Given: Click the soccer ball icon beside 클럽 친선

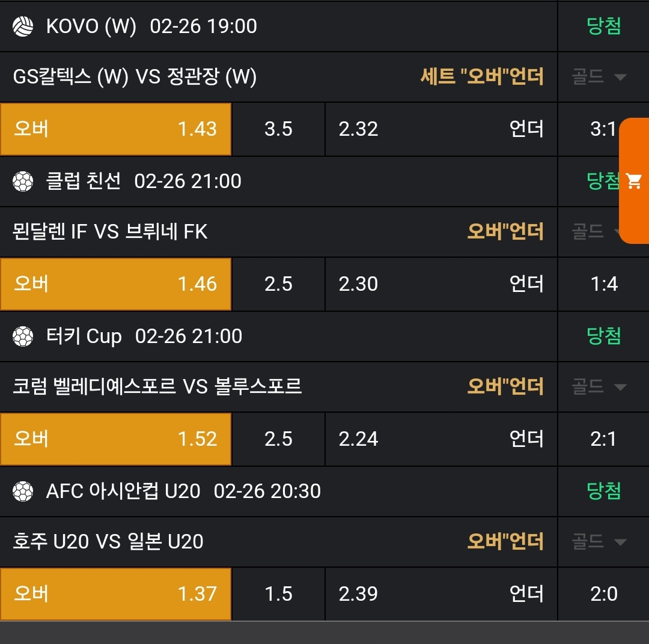Looking at the screenshot, I should [23, 181].
